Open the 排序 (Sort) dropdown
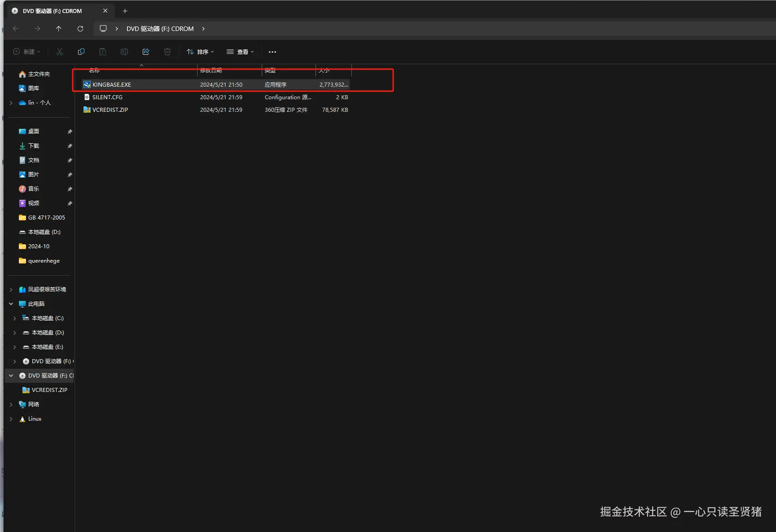This screenshot has width=776, height=532. pyautogui.click(x=200, y=52)
